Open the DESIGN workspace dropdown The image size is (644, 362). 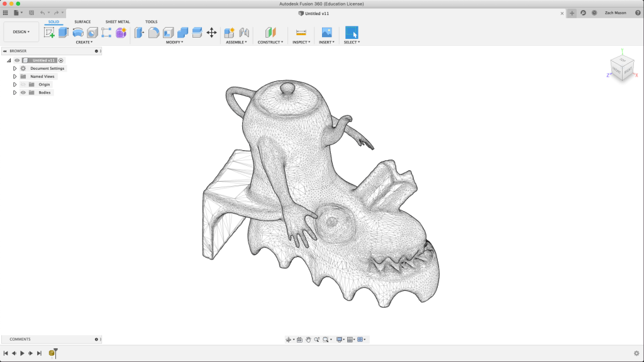[21, 31]
